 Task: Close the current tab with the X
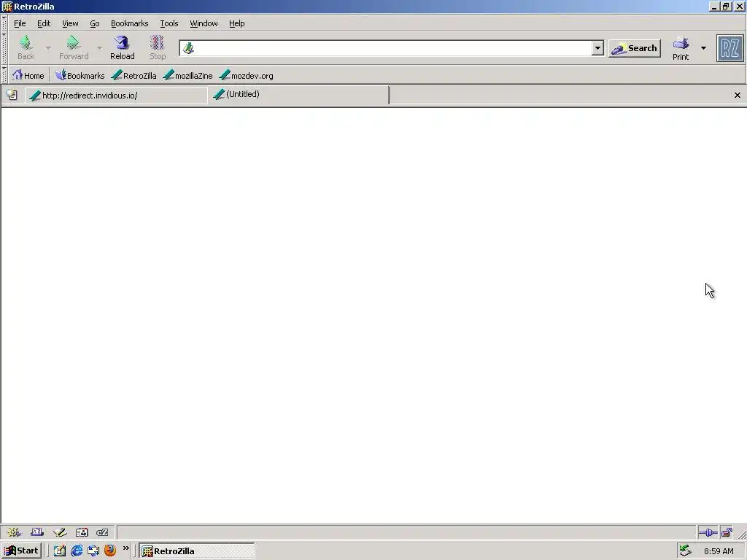[x=737, y=96]
